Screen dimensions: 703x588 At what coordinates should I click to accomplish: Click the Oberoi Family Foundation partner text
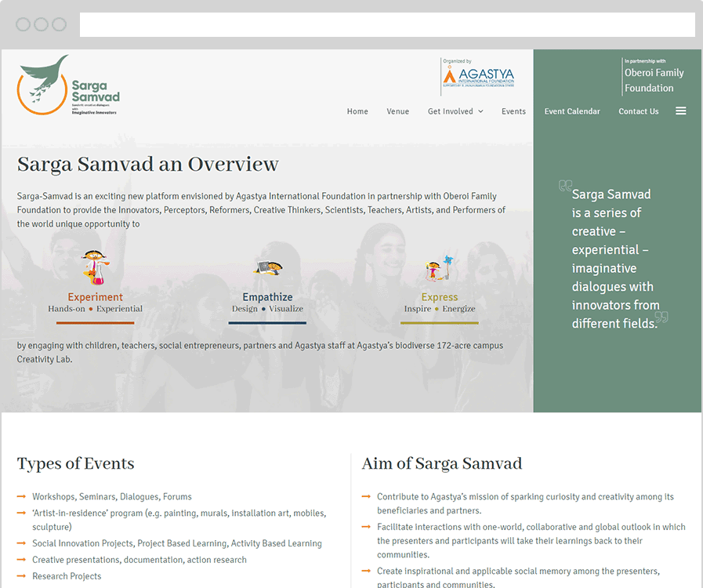click(654, 80)
